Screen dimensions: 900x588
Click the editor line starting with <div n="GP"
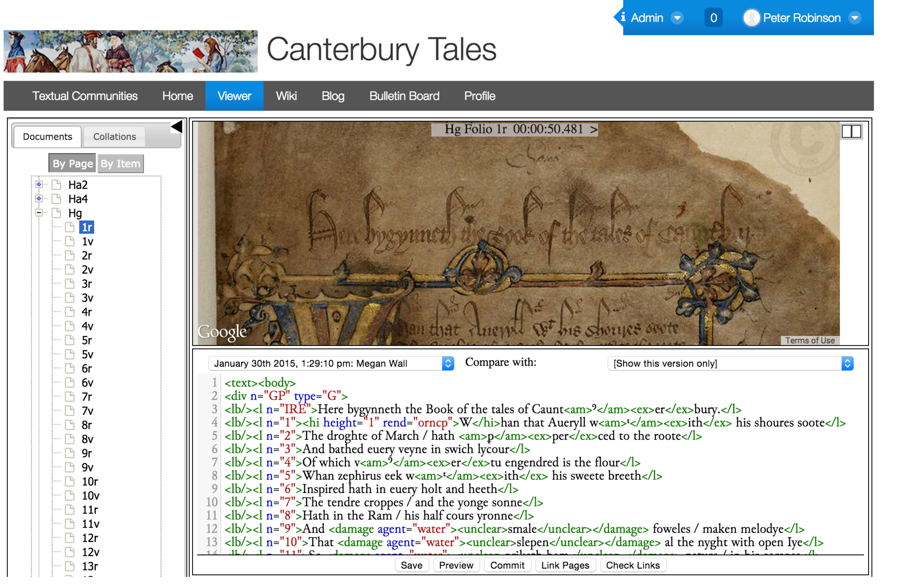tap(286, 396)
